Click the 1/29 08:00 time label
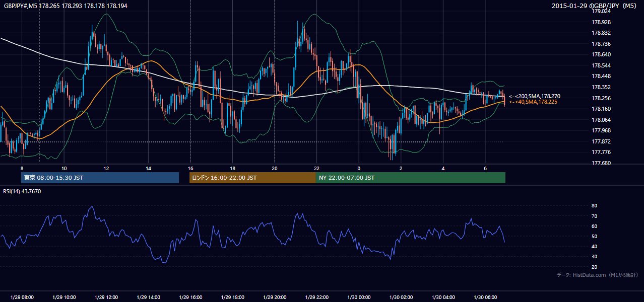Viewport: 644px width, 302px height. coord(22,297)
